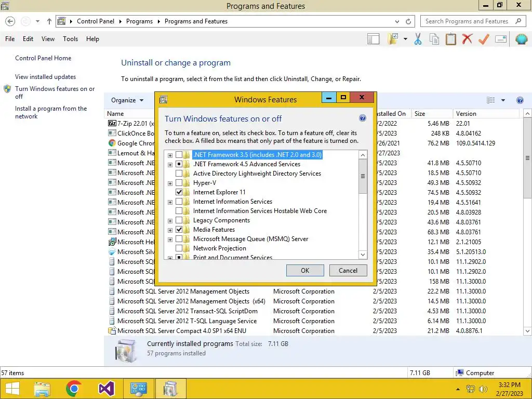Click the down arrow of features list scrollbar

tap(363, 255)
